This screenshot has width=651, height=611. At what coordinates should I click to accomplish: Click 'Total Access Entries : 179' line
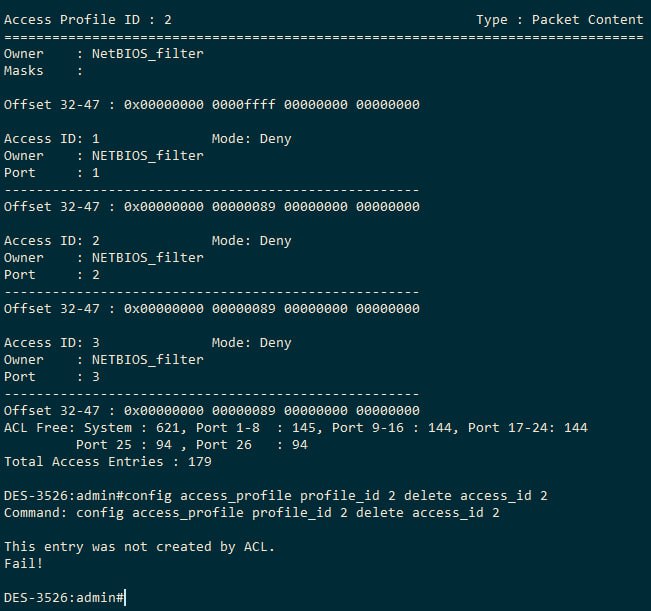pos(108,462)
